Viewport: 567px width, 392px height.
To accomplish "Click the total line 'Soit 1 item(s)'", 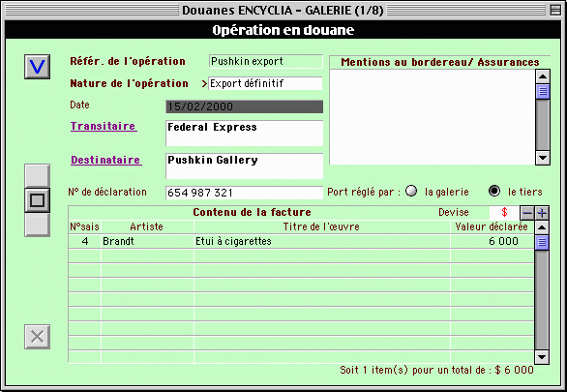I will 436,370.
